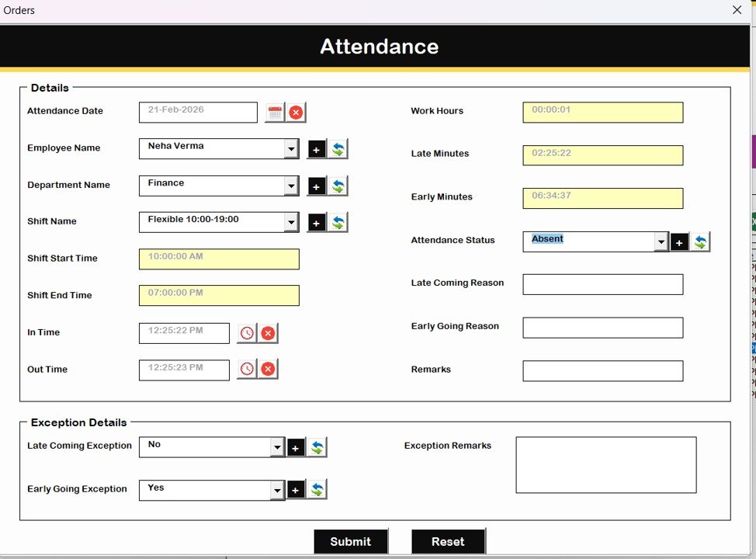756x559 pixels.
Task: Click the Late Coming Reason field
Action: coord(603,284)
